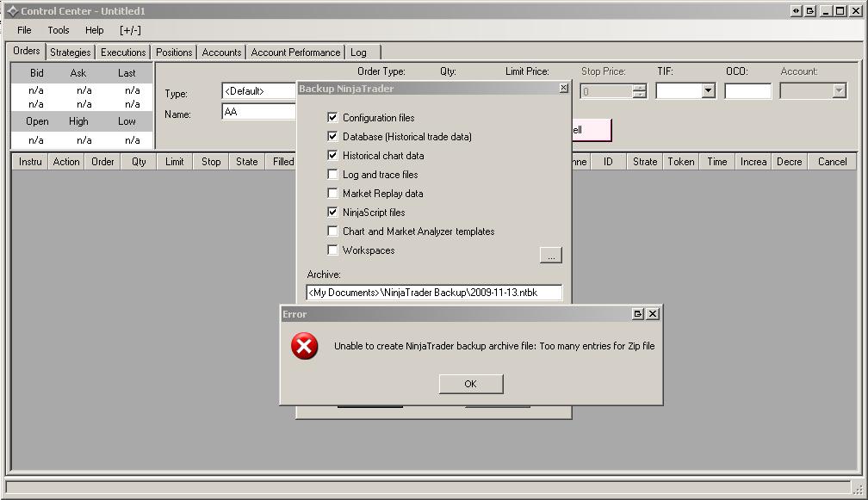Open the Help menu

(x=94, y=30)
